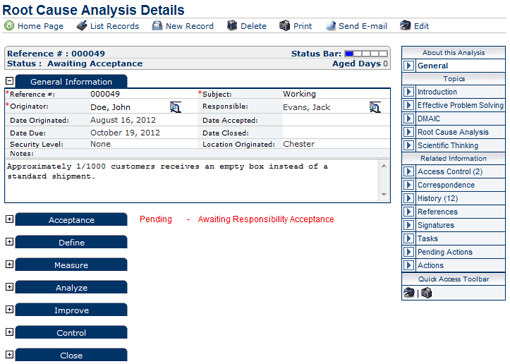Open the Measure section tab
This screenshot has width=510, height=364.
click(71, 265)
